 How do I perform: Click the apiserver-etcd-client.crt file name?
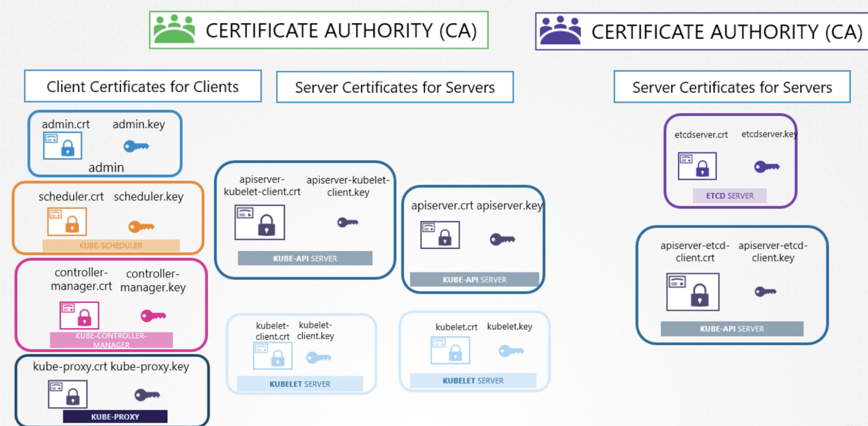pos(695,252)
